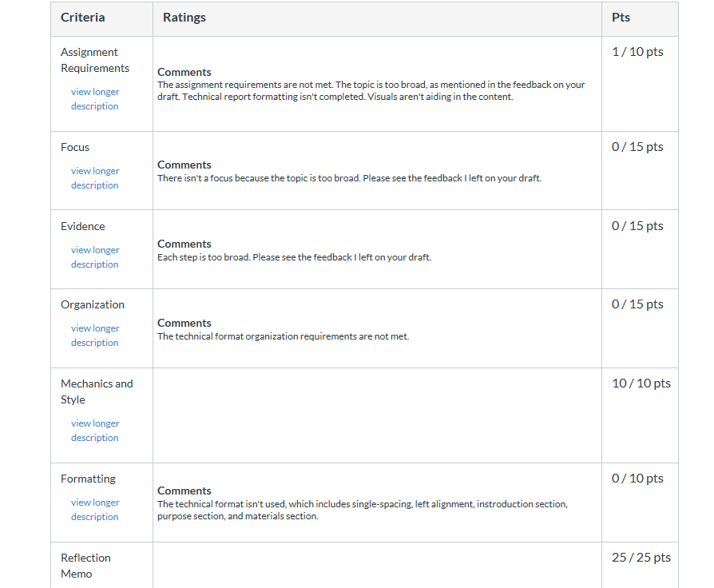Viewport: 714px width, 588px height.
Task: Click Comments heading in Organization row
Action: 184,323
